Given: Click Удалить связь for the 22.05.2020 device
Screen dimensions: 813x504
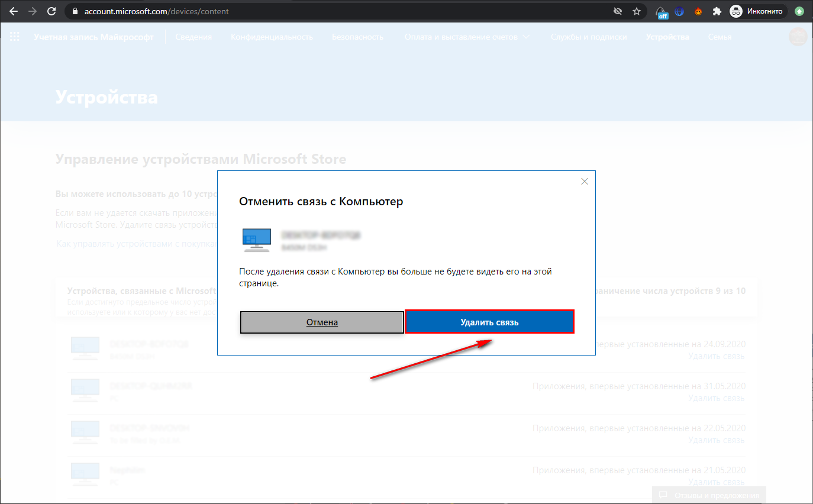Looking at the screenshot, I should click(716, 440).
